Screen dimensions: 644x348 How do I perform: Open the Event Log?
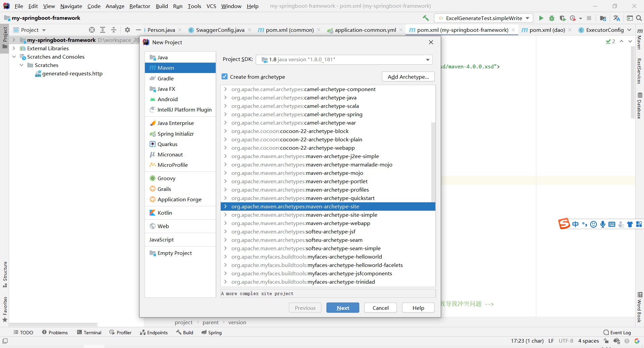click(x=617, y=332)
